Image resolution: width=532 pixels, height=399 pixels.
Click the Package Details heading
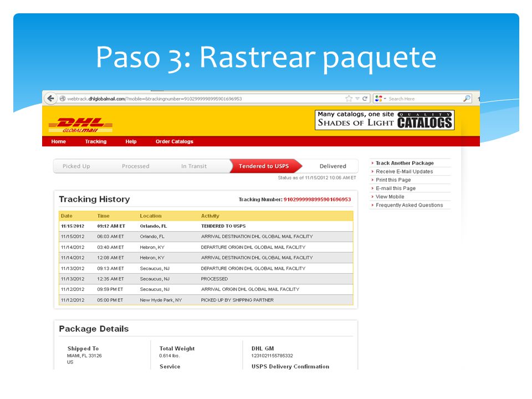(x=94, y=329)
